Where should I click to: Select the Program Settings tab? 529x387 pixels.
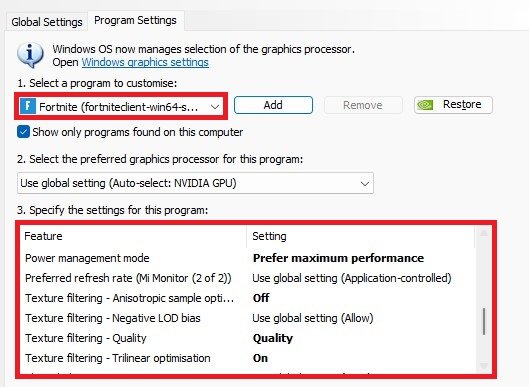click(135, 21)
